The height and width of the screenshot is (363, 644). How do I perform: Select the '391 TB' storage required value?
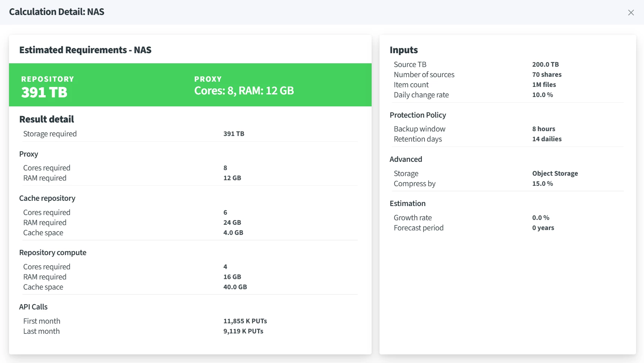234,134
